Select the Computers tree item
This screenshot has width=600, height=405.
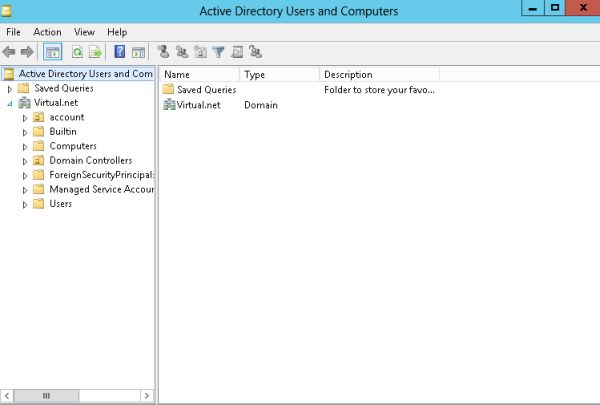coord(73,146)
